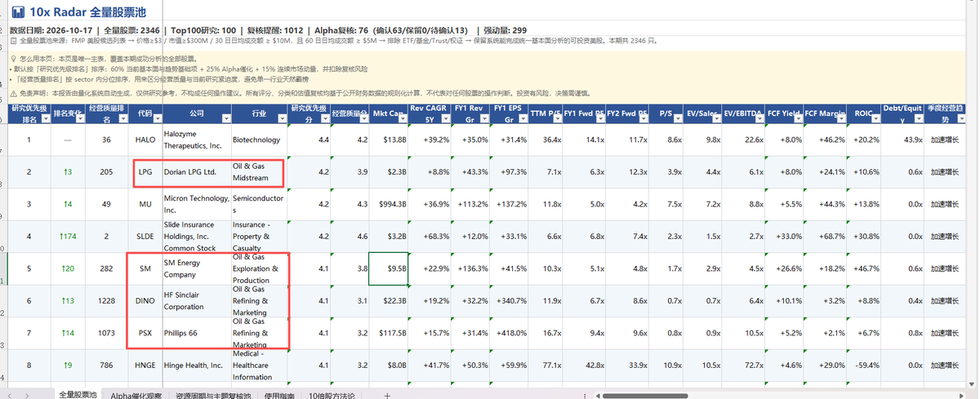Click the Hinge Health, Inc. company cell
This screenshot has height=399, width=980.
196,366
